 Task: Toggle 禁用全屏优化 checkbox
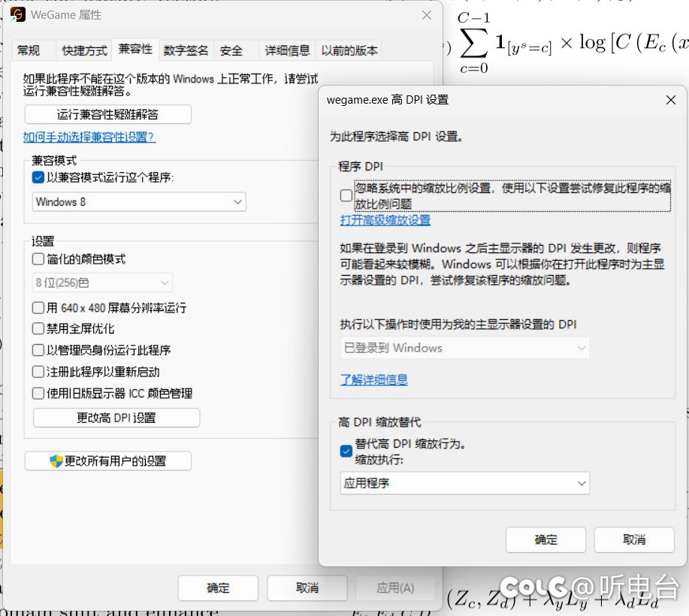38,328
